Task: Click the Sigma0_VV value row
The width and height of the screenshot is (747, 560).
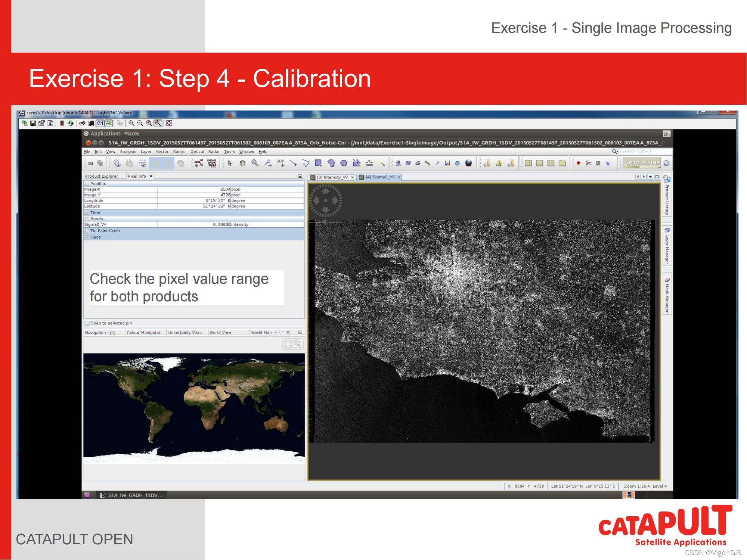Action: (194, 225)
